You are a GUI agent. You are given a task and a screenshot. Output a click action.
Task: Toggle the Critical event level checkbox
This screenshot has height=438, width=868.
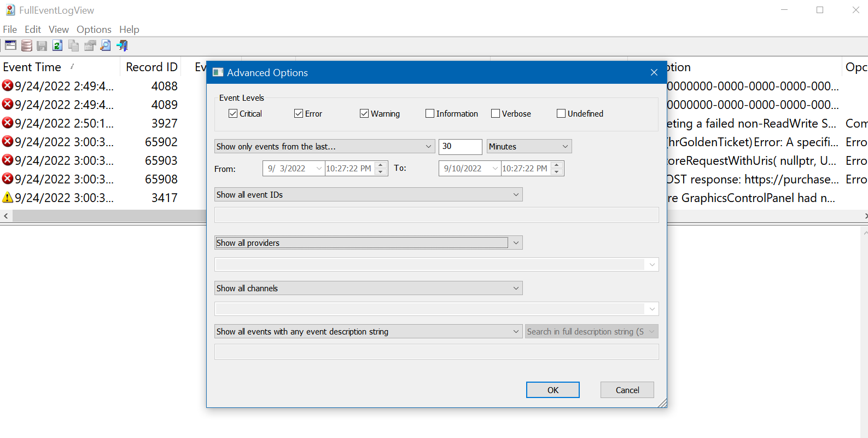(x=233, y=113)
